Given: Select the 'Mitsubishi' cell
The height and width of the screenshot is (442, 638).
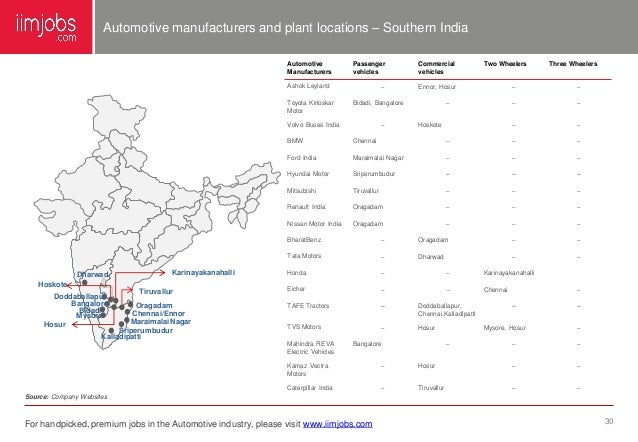Looking at the screenshot, I should click(301, 190).
